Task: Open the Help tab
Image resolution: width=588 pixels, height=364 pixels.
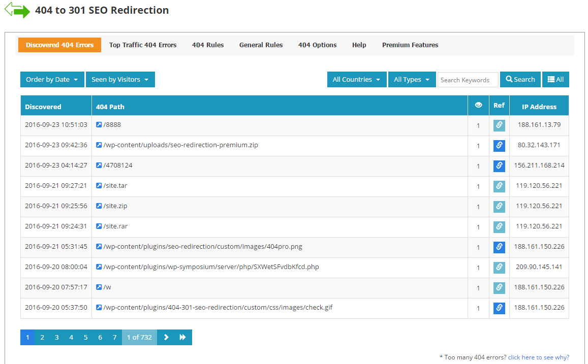Action: coord(359,45)
